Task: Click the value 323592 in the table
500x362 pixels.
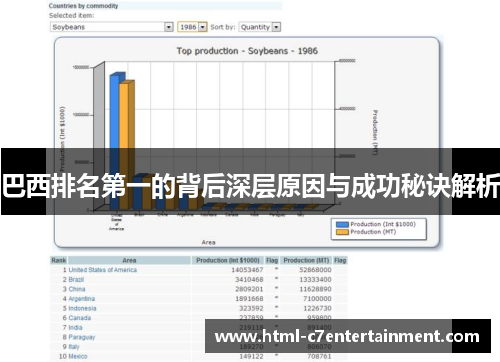Action: tap(251, 308)
